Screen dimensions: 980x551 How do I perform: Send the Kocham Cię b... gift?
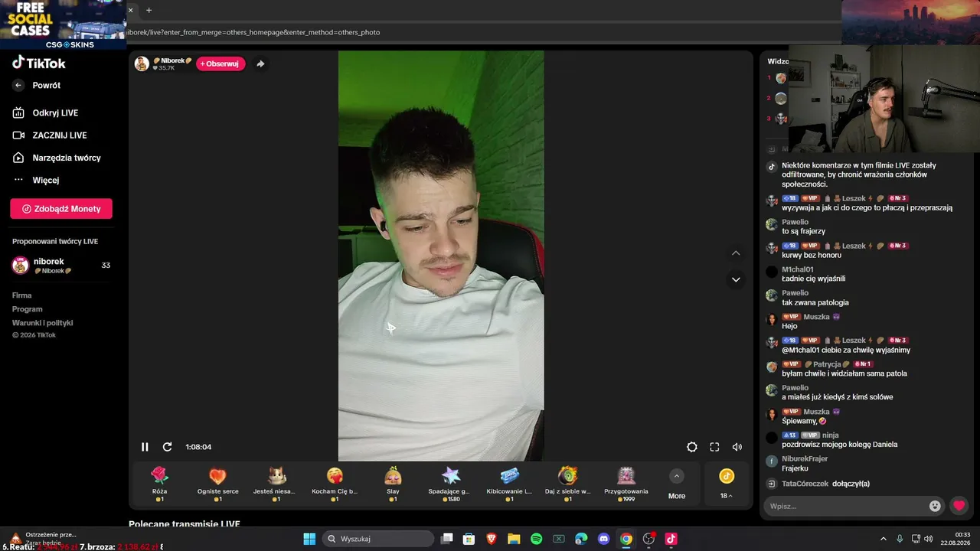click(x=335, y=484)
